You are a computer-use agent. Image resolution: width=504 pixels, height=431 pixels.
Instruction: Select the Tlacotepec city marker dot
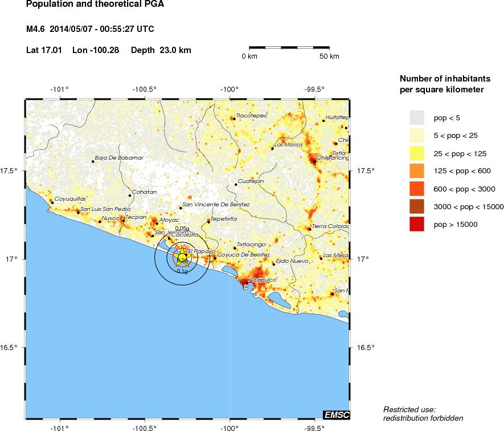click(233, 119)
